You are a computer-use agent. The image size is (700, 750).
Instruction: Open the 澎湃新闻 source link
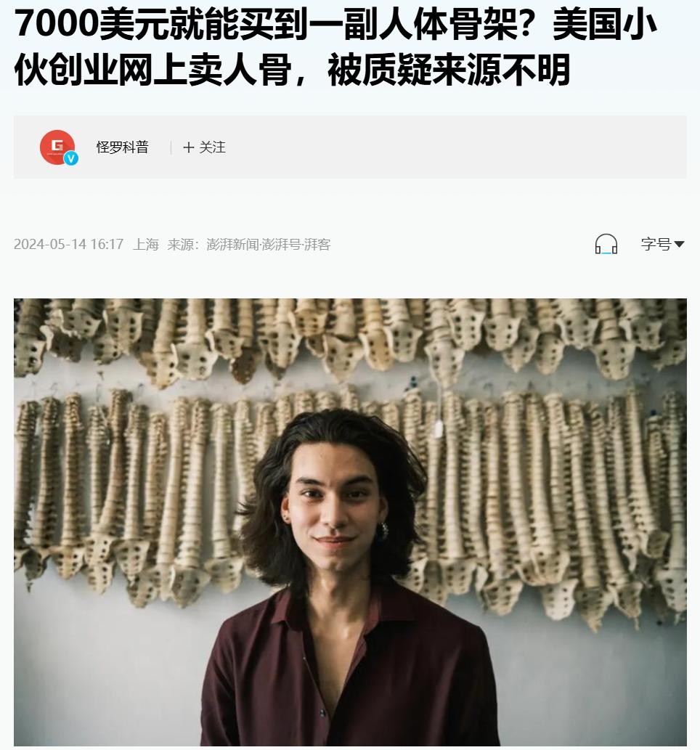232,245
